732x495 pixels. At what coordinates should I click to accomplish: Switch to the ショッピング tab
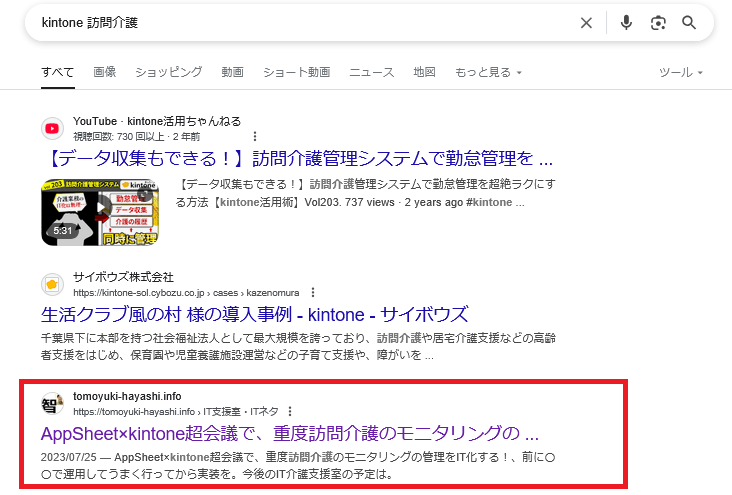point(169,72)
